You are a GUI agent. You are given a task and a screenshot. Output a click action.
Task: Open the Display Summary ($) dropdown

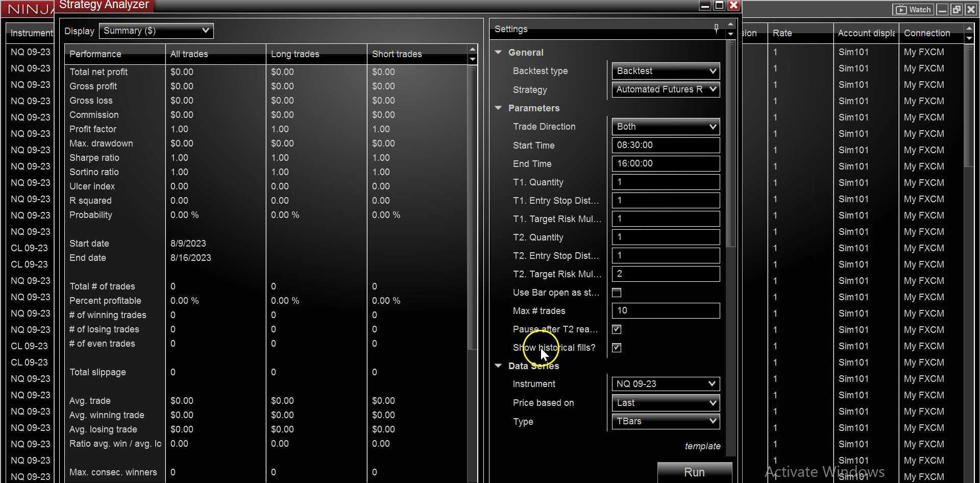[x=156, y=31]
